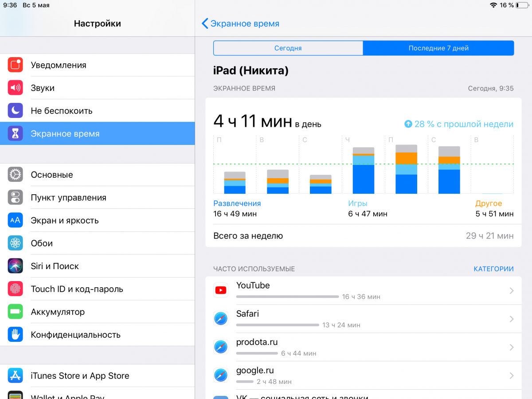Open the Notifications icon (Уведомления)

point(15,65)
